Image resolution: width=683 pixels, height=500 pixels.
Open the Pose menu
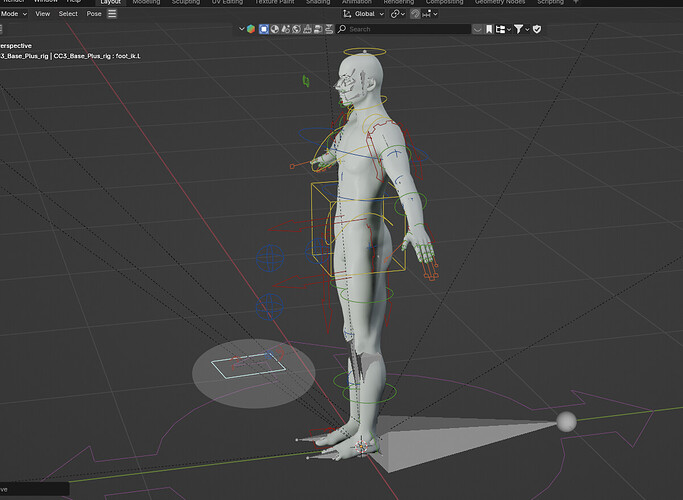pyautogui.click(x=94, y=14)
